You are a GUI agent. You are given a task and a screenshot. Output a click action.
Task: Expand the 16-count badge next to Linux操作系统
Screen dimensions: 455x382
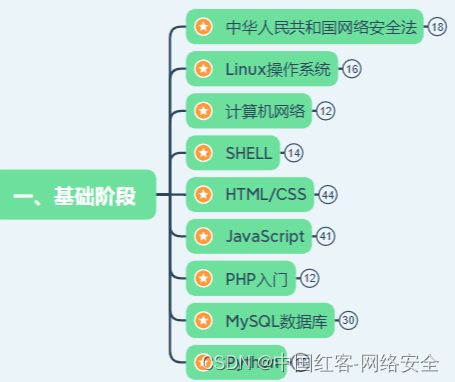tap(352, 69)
